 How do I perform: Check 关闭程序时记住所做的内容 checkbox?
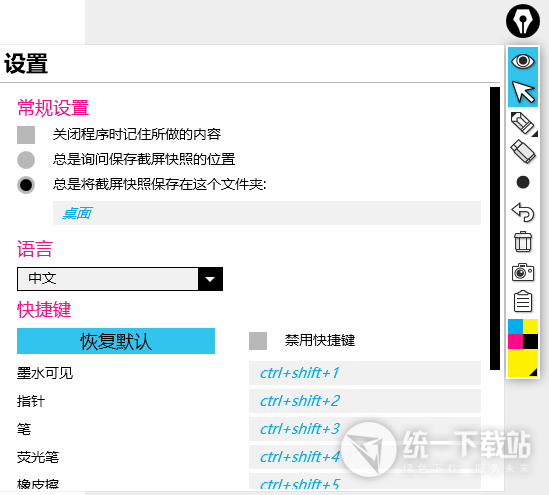(x=26, y=135)
